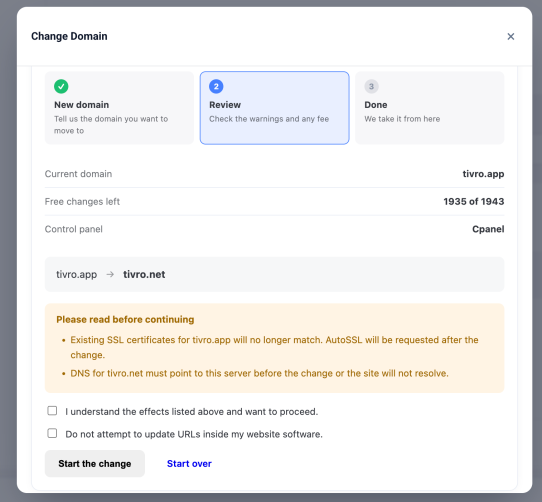Select the Review step card
The width and height of the screenshot is (542, 502).
coord(274,108)
